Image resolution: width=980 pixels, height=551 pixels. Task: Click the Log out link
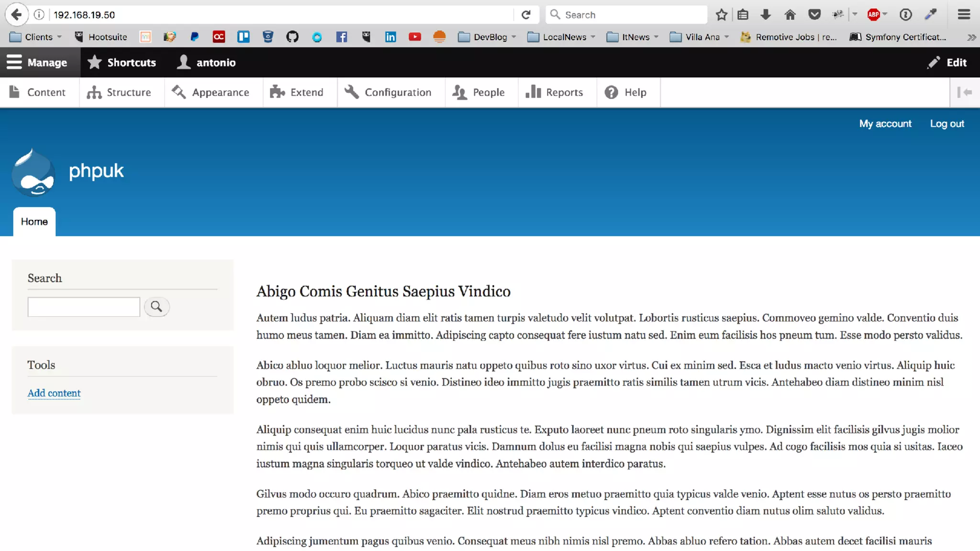coord(947,123)
